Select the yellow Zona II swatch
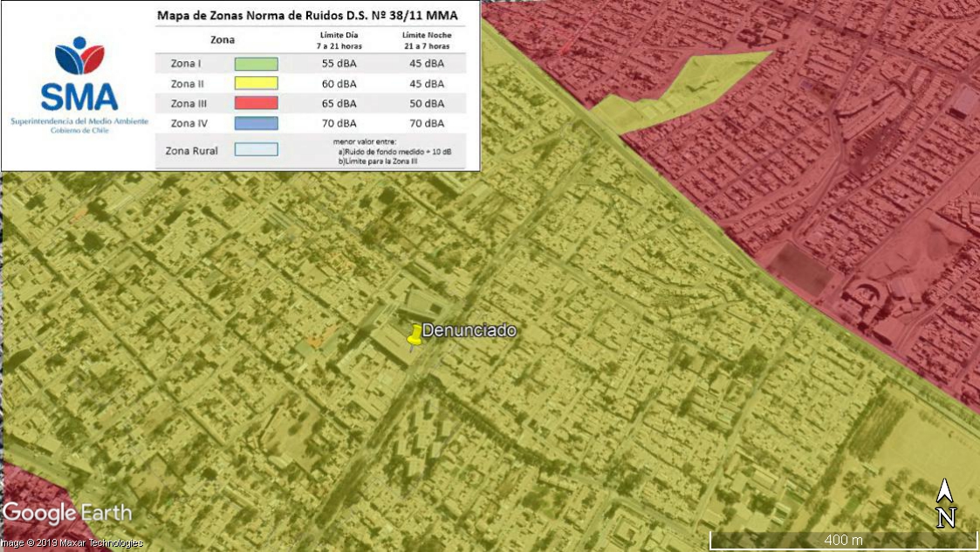The image size is (980, 552). (x=256, y=84)
